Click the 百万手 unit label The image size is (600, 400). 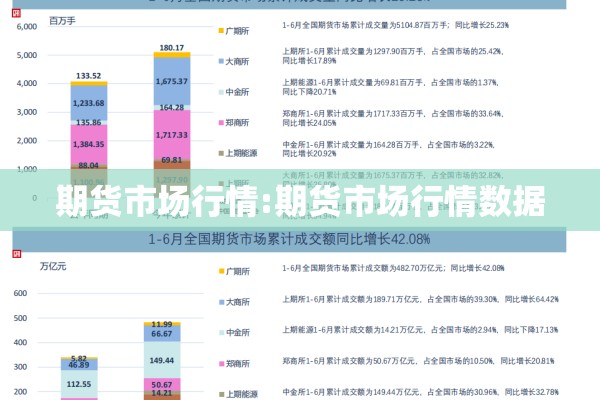62,21
